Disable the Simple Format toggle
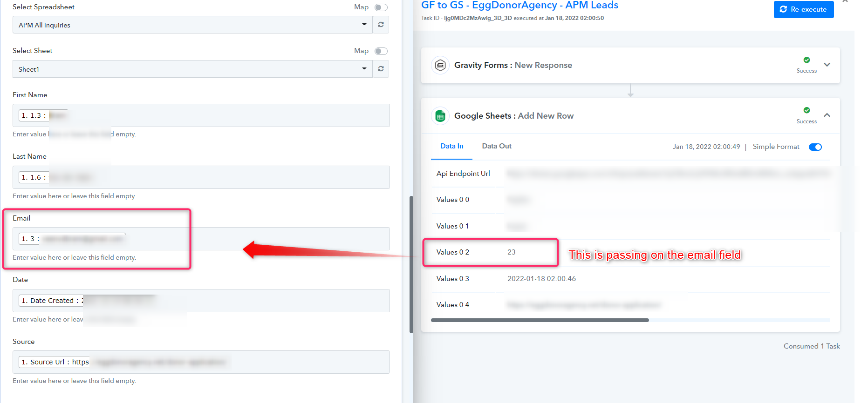The image size is (868, 403). tap(815, 147)
